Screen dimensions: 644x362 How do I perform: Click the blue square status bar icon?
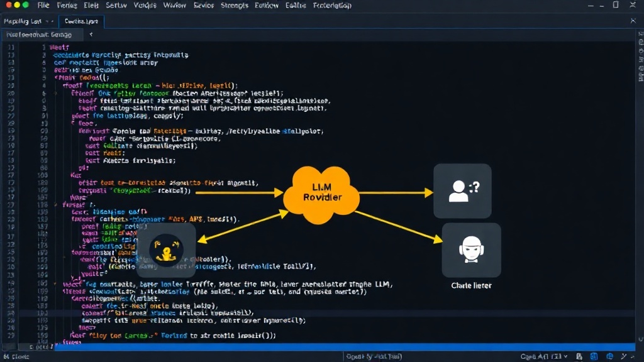point(594,356)
